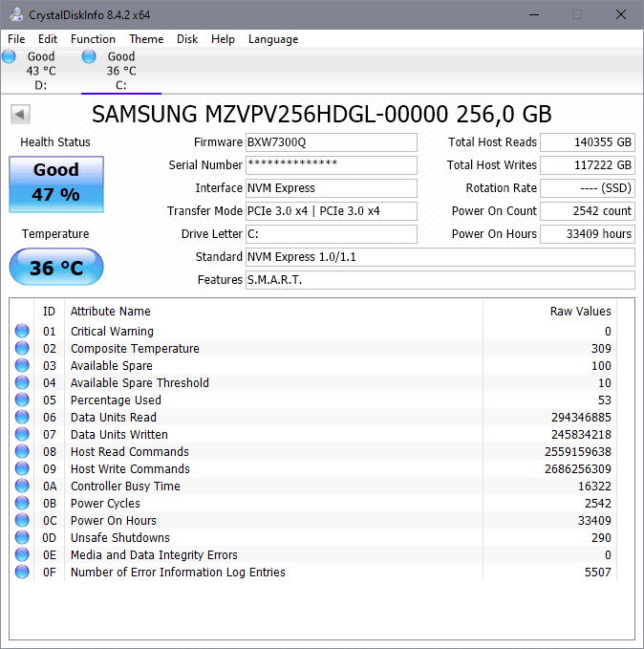Click the Transfer Mode field PCIe 3.0 x4

coord(332,211)
